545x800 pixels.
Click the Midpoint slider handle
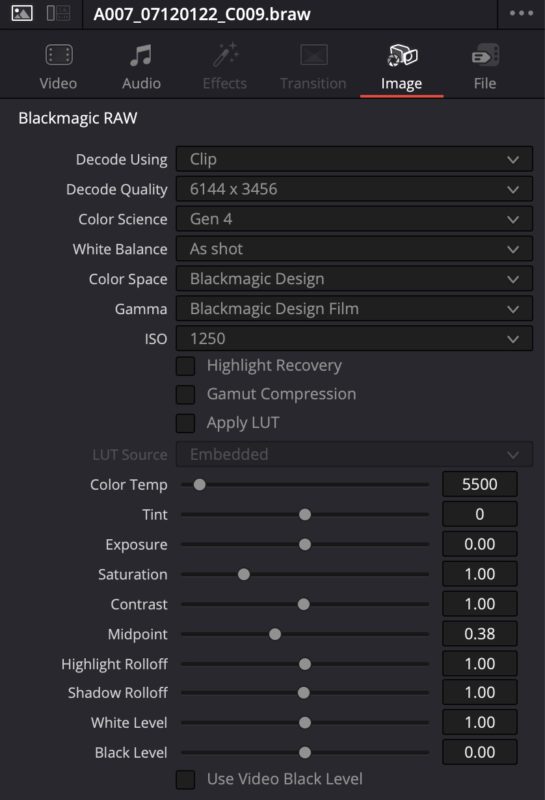pos(275,634)
